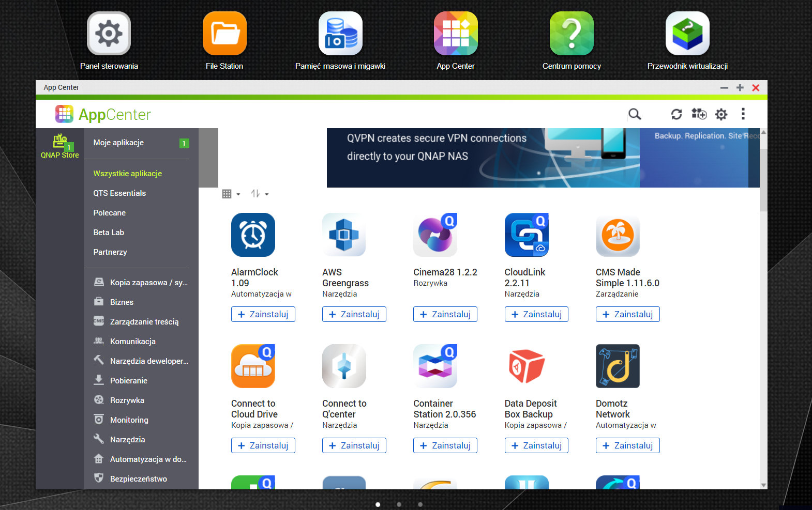The height and width of the screenshot is (510, 812).
Task: Open grid view mode dropdown
Action: click(231, 194)
